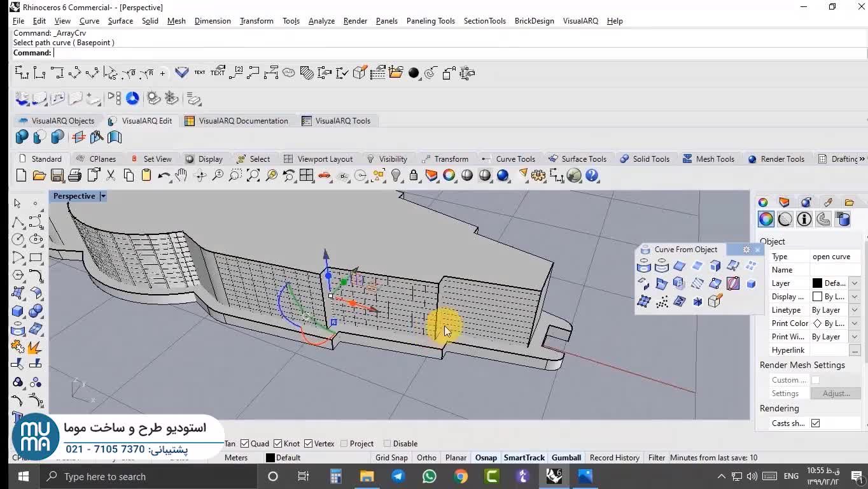Click the Save file icon

point(57,176)
